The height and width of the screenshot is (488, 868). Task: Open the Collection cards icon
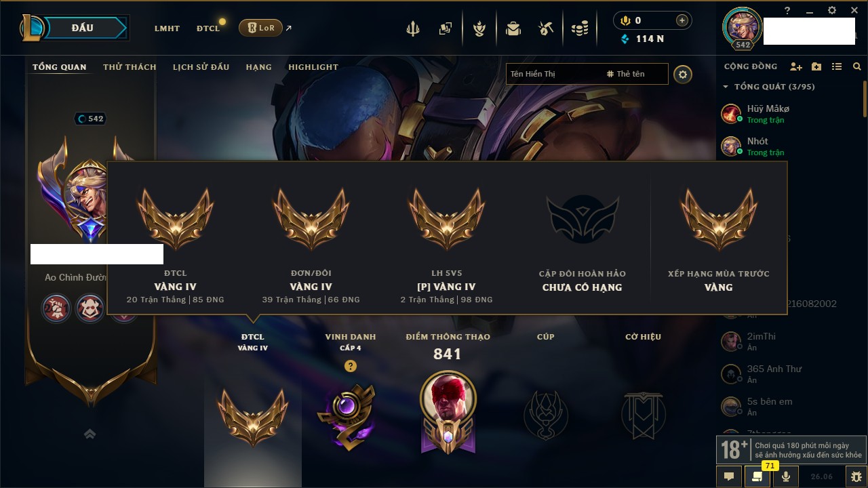point(445,28)
